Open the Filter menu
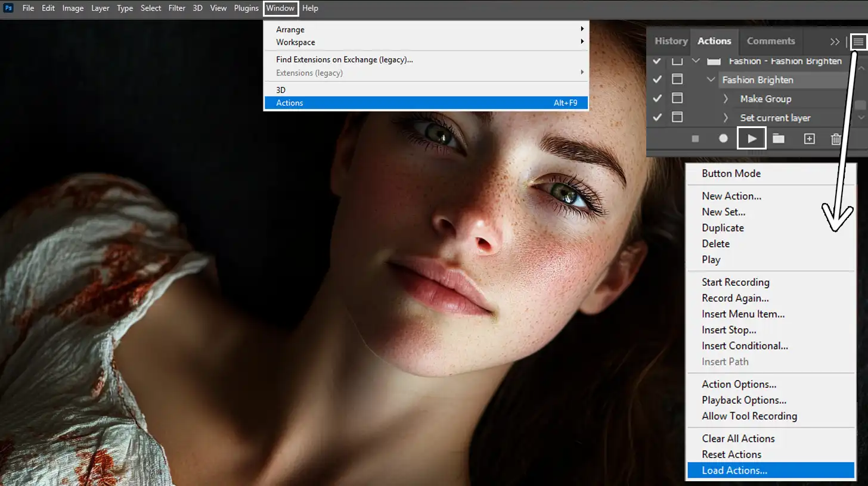 (x=177, y=8)
